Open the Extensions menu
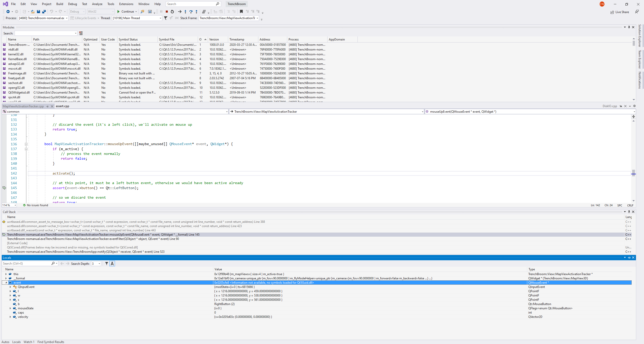644x344 pixels. (x=126, y=4)
